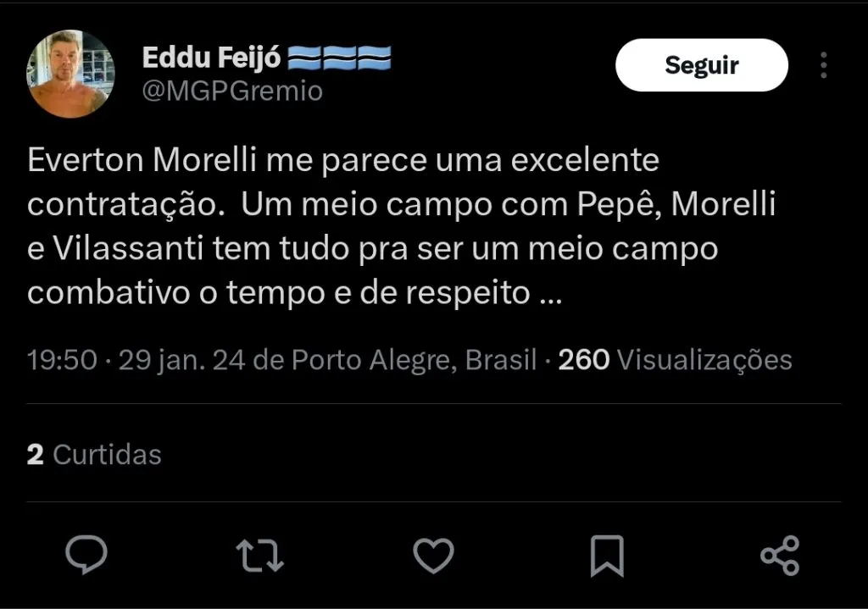Click the 19:50 timestamp
The image size is (868, 609).
tap(62, 360)
